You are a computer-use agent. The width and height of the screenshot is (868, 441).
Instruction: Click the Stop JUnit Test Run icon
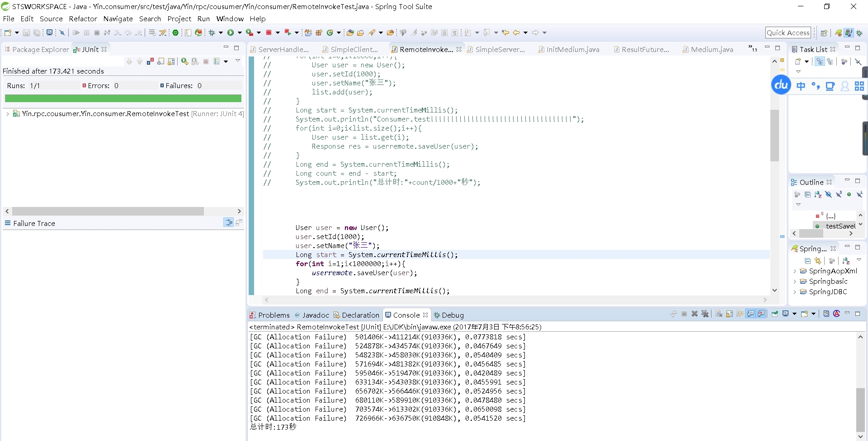coord(206,61)
